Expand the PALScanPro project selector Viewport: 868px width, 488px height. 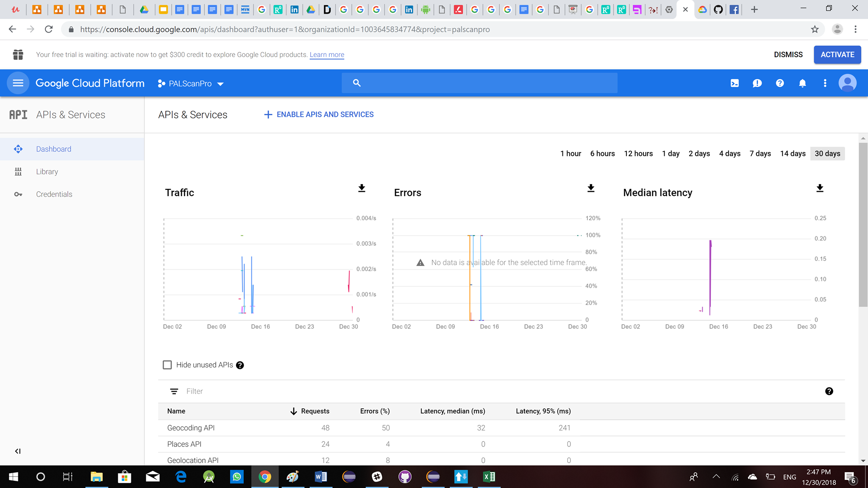191,83
